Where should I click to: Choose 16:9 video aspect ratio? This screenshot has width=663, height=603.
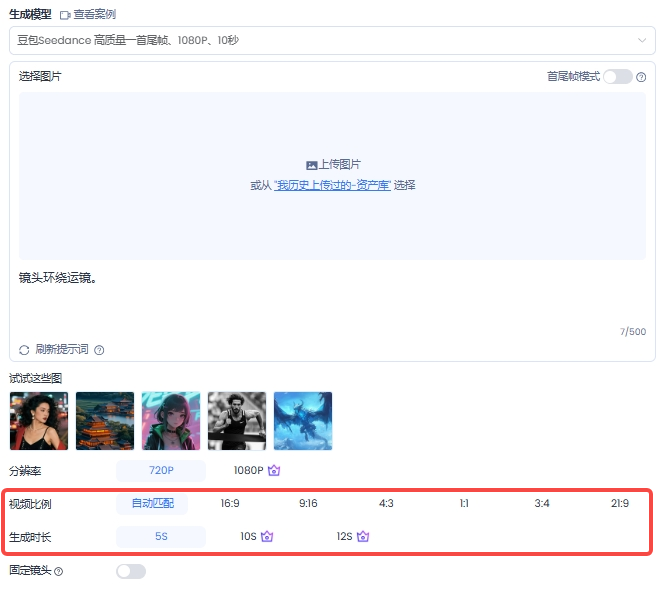230,504
